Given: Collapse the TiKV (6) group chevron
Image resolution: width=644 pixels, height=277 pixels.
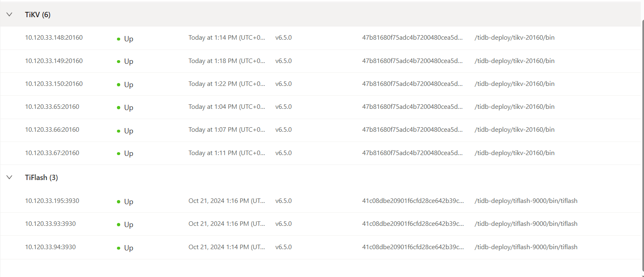Looking at the screenshot, I should coord(9,15).
